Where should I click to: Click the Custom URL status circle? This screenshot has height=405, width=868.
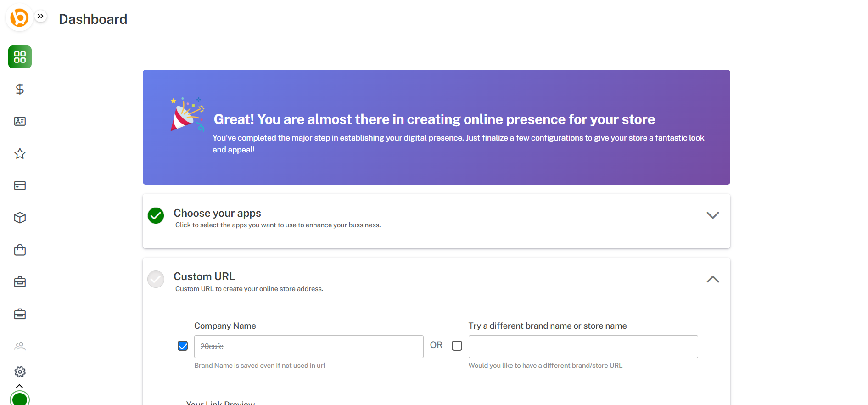(x=156, y=279)
